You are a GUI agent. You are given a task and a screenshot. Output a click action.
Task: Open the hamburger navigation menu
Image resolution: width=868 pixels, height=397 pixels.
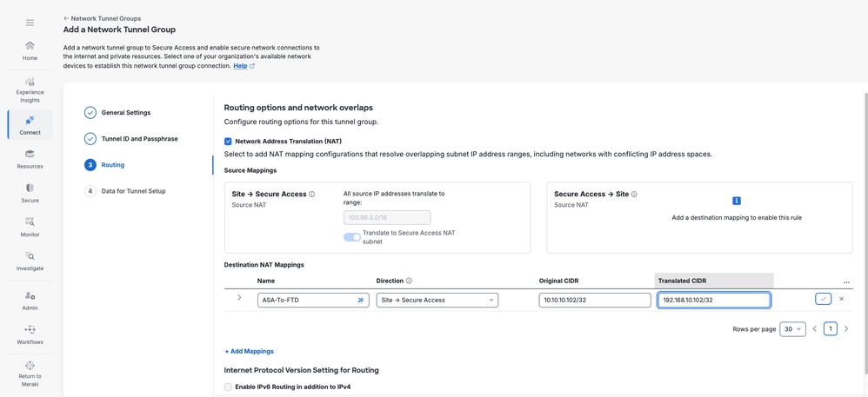point(30,23)
